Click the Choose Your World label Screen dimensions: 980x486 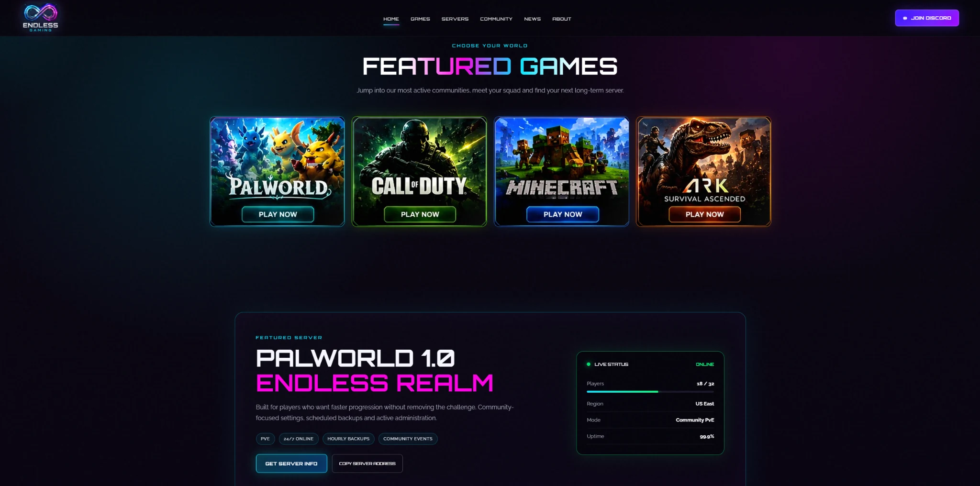point(490,46)
